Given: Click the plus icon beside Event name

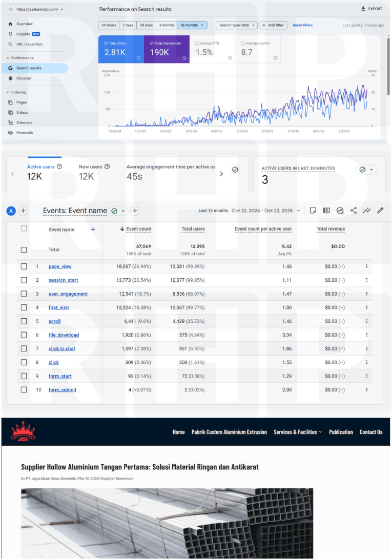Looking at the screenshot, I should (93, 230).
